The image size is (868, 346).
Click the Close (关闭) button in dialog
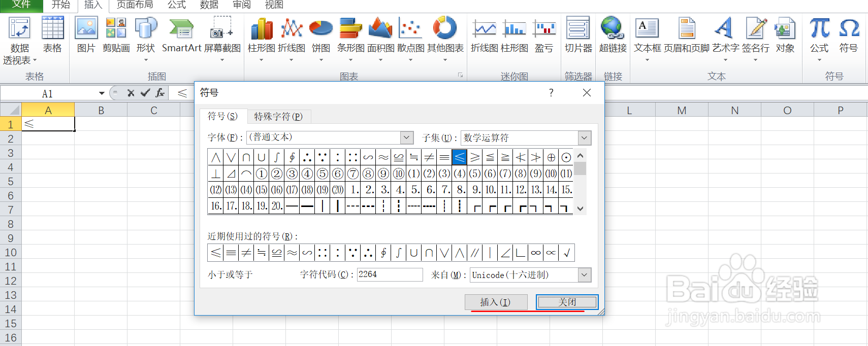(567, 302)
